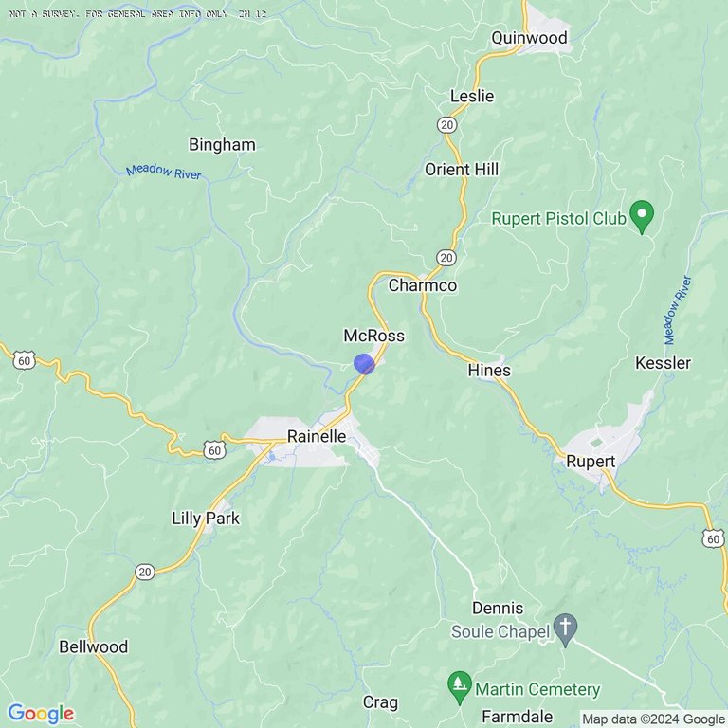
Task: Click the Orient Hill place name
Action: tap(462, 170)
